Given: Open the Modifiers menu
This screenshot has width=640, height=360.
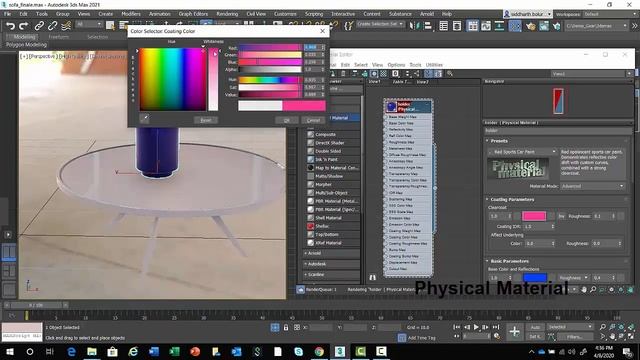Looking at the screenshot, I should pyautogui.click(x=131, y=14).
